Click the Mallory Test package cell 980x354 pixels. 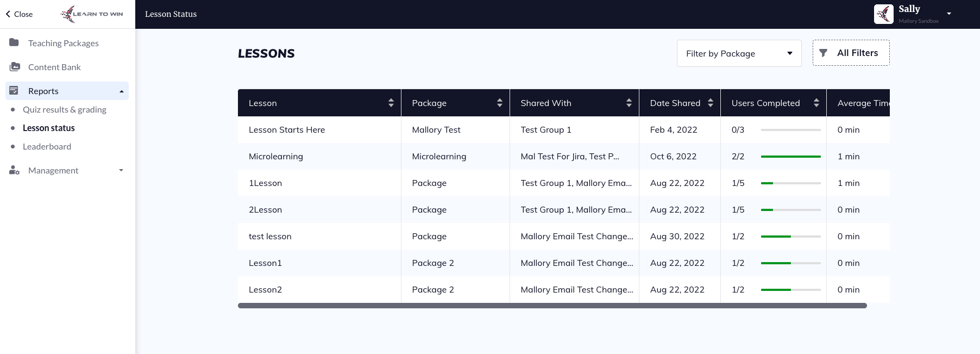(436, 129)
